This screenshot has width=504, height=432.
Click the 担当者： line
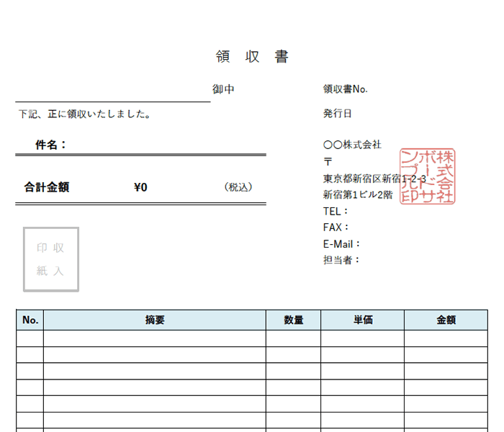pos(341,260)
